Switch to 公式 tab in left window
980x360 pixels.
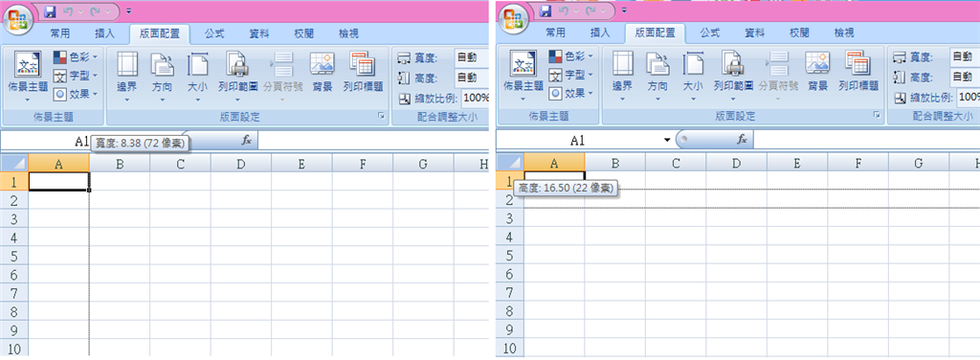click(x=214, y=34)
